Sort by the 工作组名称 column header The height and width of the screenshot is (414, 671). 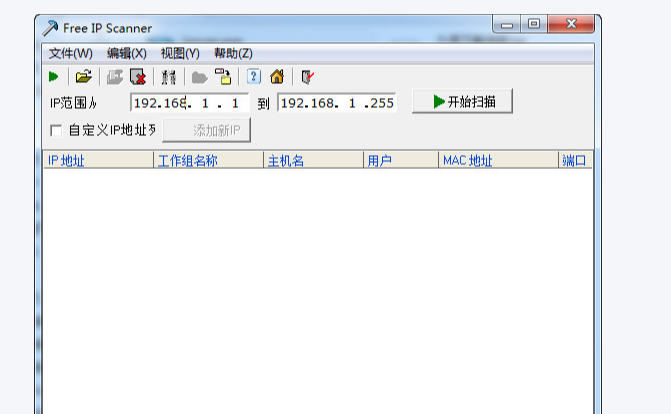[x=208, y=160]
